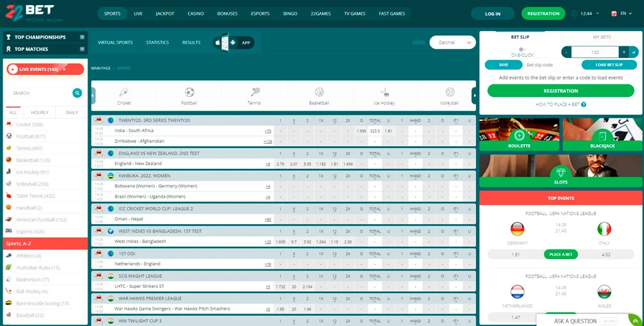Expand the Top Matches panel
644x326 pixels.
[x=82, y=49]
